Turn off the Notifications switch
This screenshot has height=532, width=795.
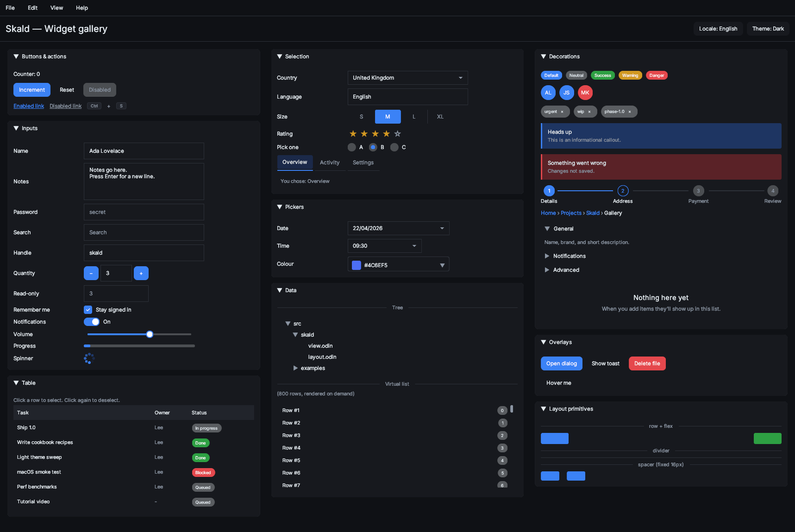coord(92,322)
